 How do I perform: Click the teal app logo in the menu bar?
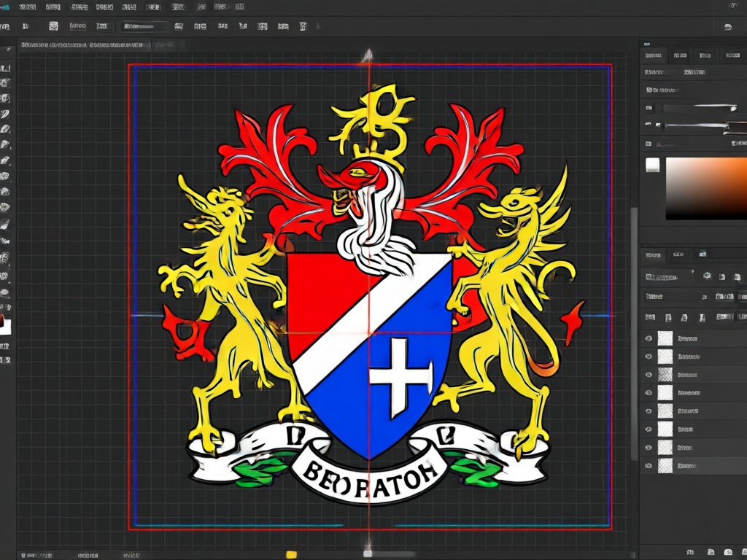tap(5, 7)
